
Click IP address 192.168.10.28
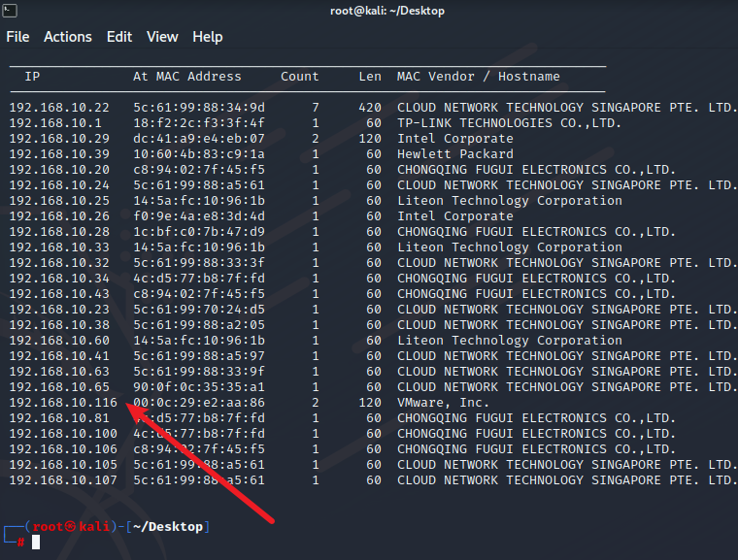click(59, 232)
